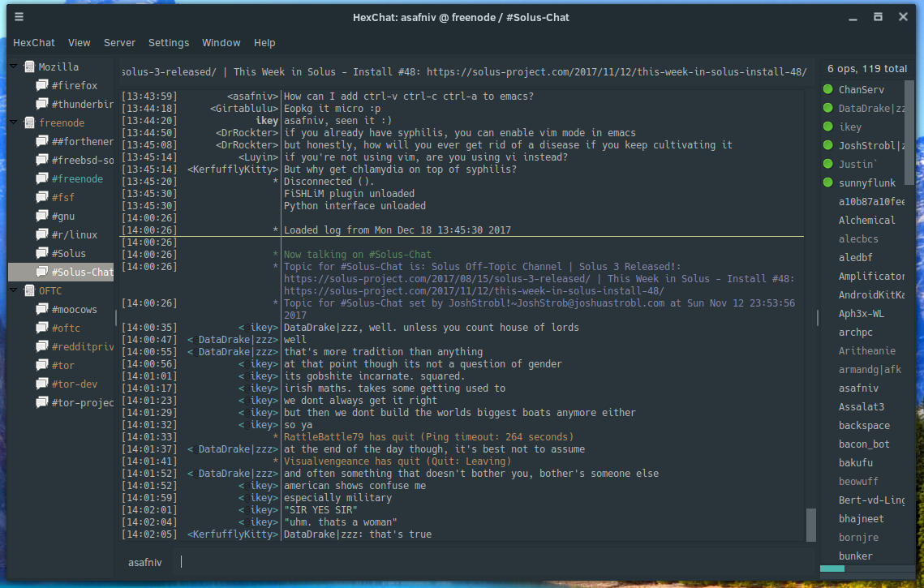Viewport: 924px width, 588px height.
Task: Click the #oftc channel icon
Action: click(x=42, y=328)
